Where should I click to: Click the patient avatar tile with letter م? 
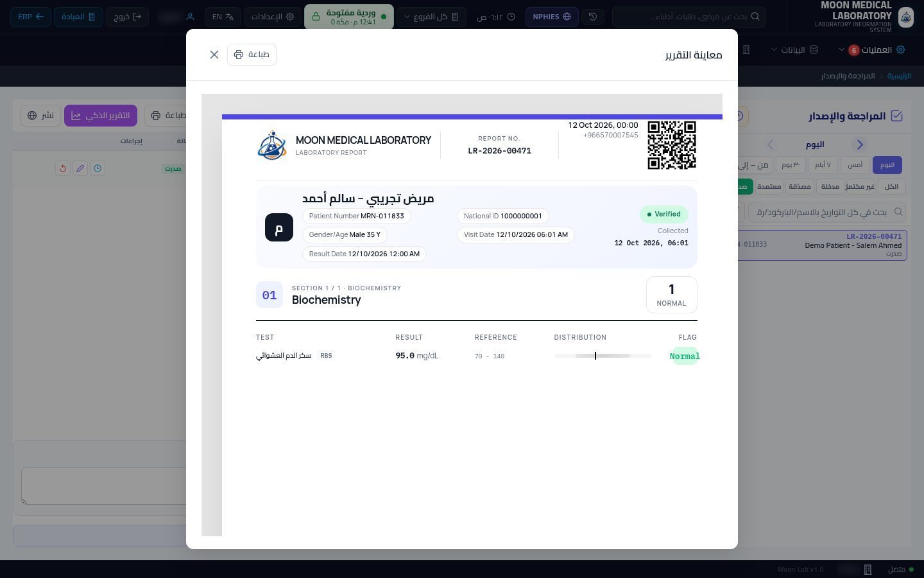point(279,227)
